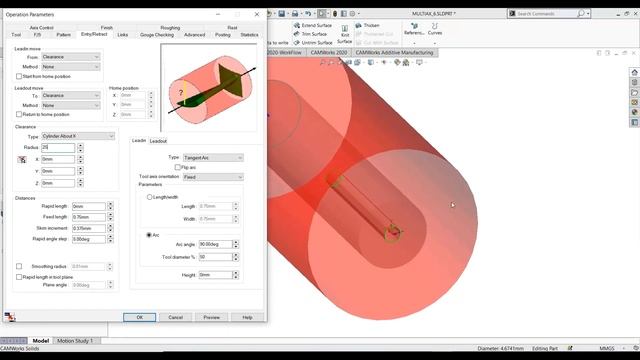Select the Length/width radio button
This screenshot has height=360, width=640.
[x=149, y=197]
